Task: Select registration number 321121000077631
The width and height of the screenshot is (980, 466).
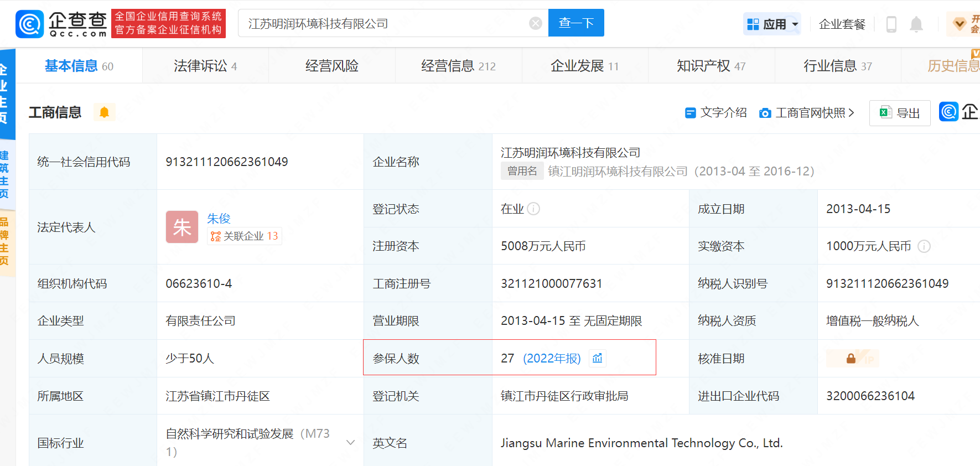Action: [x=551, y=283]
